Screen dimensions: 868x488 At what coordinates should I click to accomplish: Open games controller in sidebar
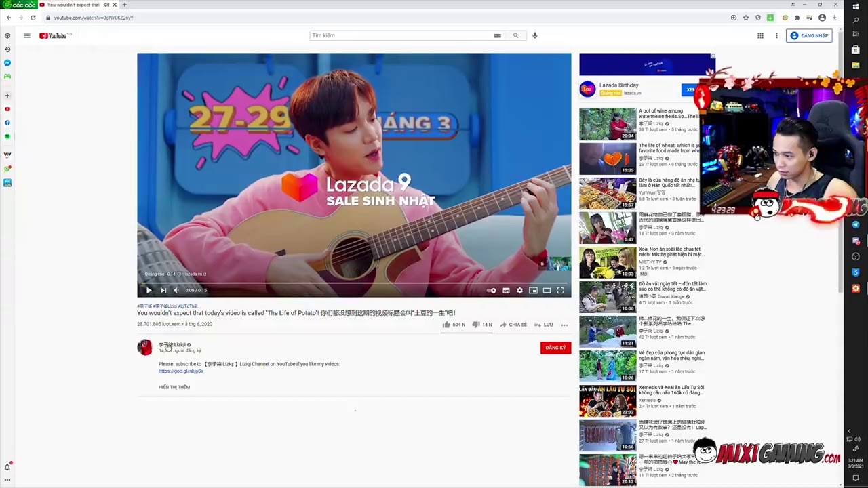point(7,76)
